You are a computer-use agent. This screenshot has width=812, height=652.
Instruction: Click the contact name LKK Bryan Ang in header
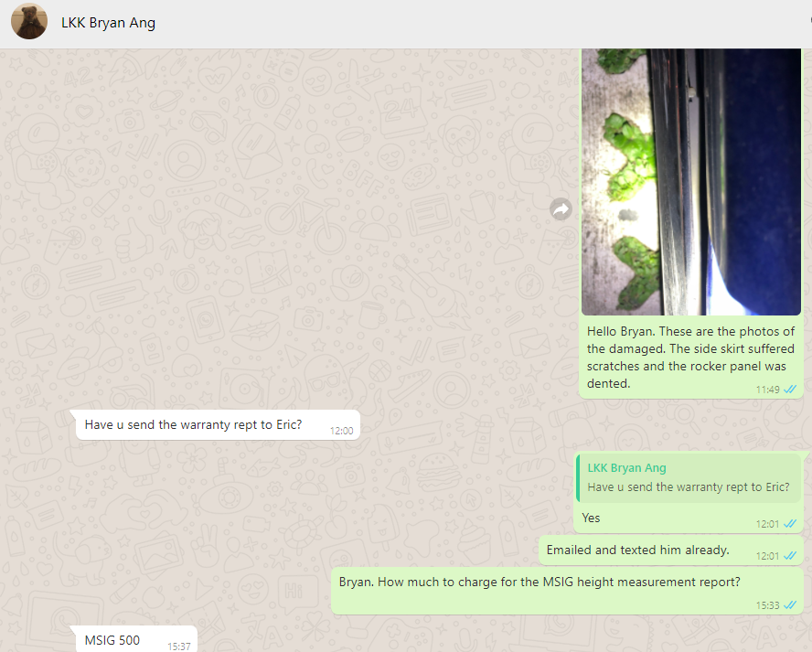point(108,23)
